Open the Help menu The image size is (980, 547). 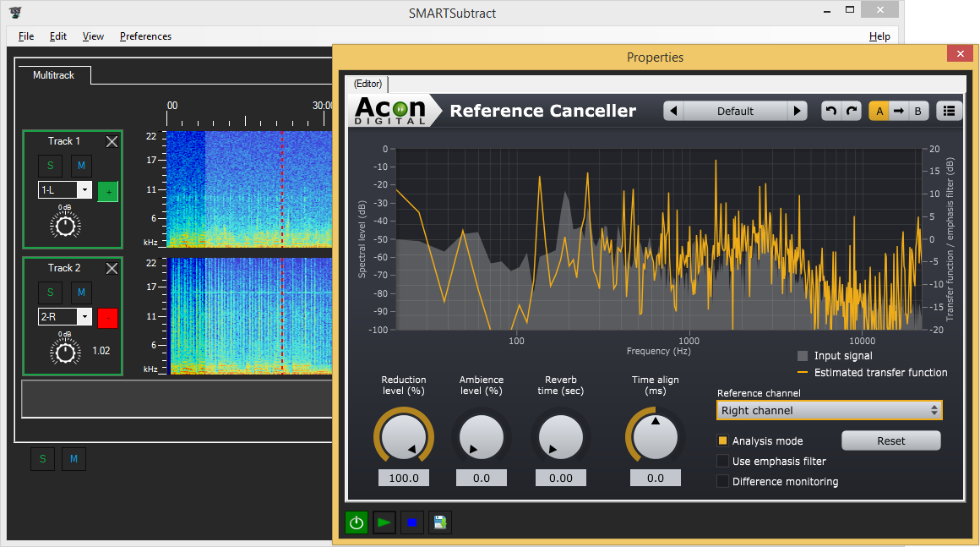click(879, 36)
